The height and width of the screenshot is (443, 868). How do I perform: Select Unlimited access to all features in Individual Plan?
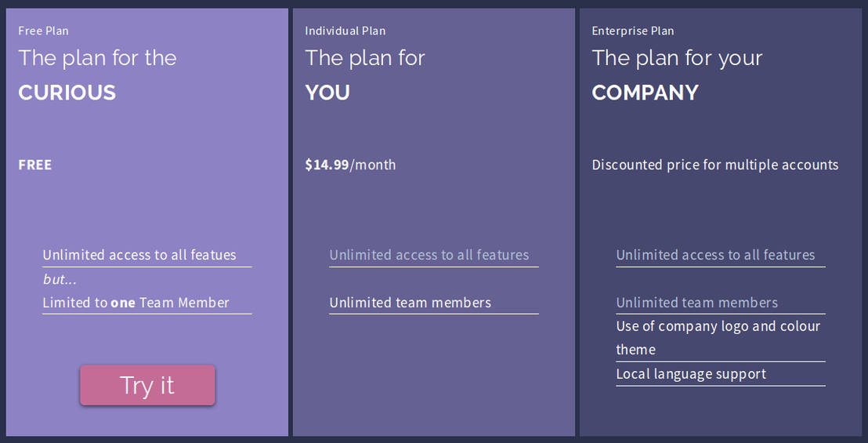coord(429,255)
